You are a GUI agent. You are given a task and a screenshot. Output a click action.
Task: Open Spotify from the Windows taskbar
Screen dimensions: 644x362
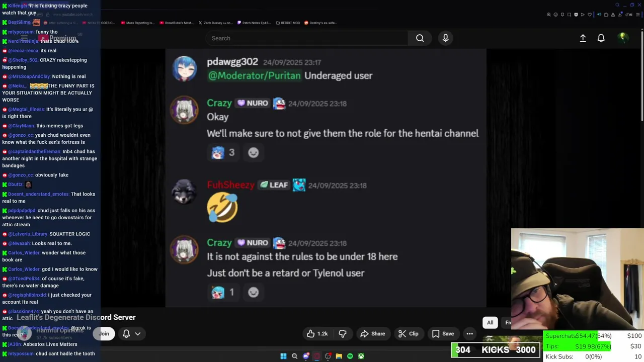point(350,356)
